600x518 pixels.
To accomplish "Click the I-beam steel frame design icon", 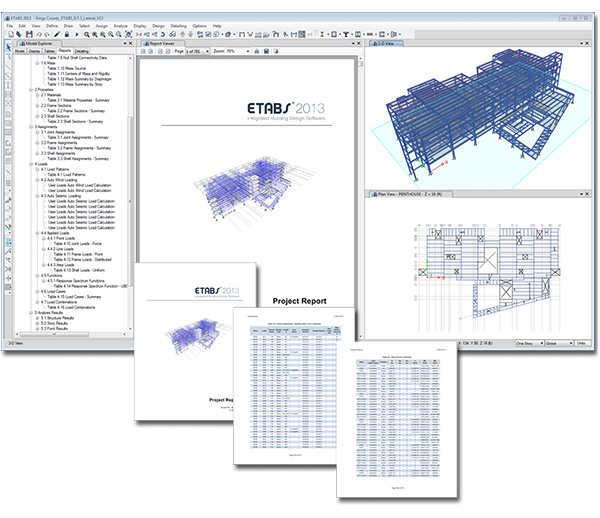I will (322, 34).
